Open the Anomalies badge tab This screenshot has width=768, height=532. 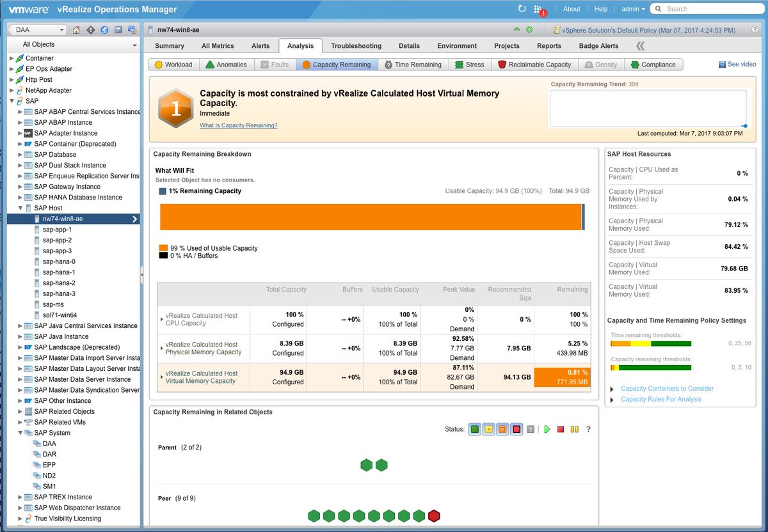pos(226,65)
